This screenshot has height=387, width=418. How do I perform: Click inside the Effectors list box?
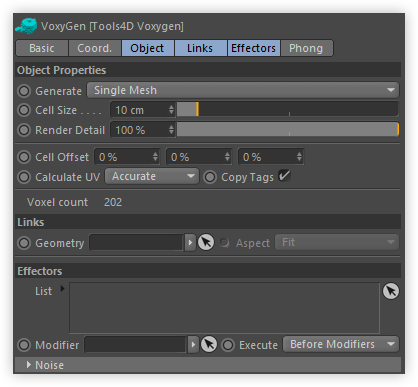pyautogui.click(x=224, y=308)
